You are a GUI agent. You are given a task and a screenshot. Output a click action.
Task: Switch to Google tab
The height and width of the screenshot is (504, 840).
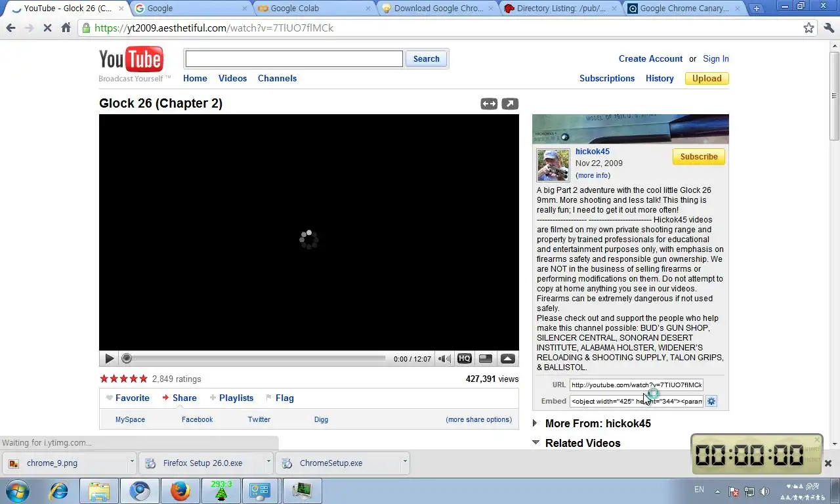(190, 9)
